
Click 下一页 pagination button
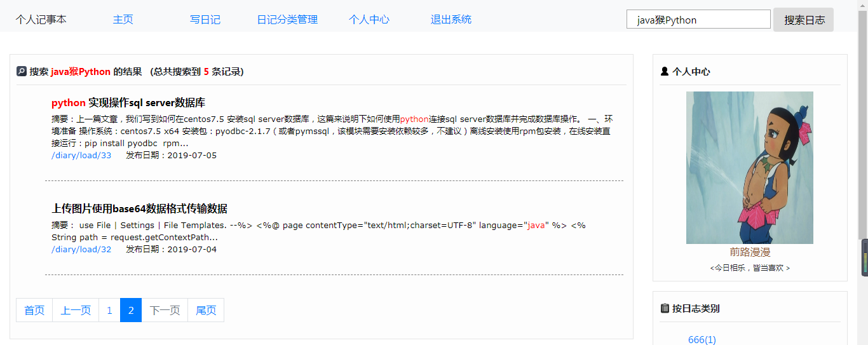[165, 310]
